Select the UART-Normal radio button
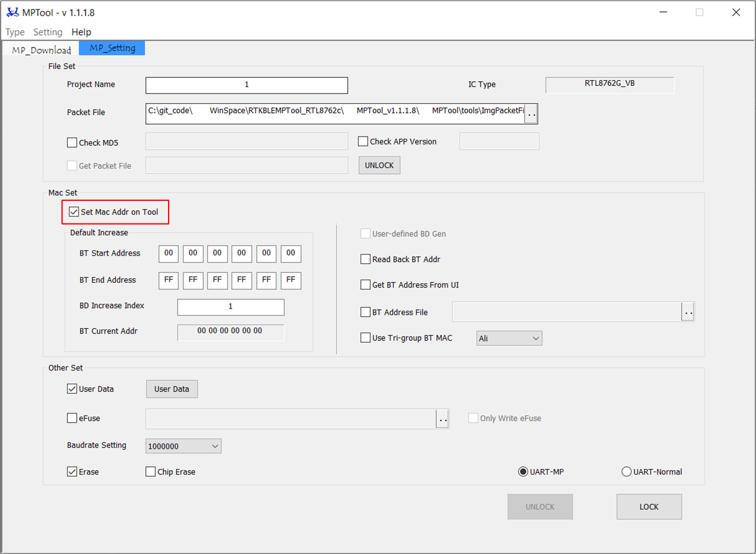The height and width of the screenshot is (554, 756). pyautogui.click(x=626, y=472)
